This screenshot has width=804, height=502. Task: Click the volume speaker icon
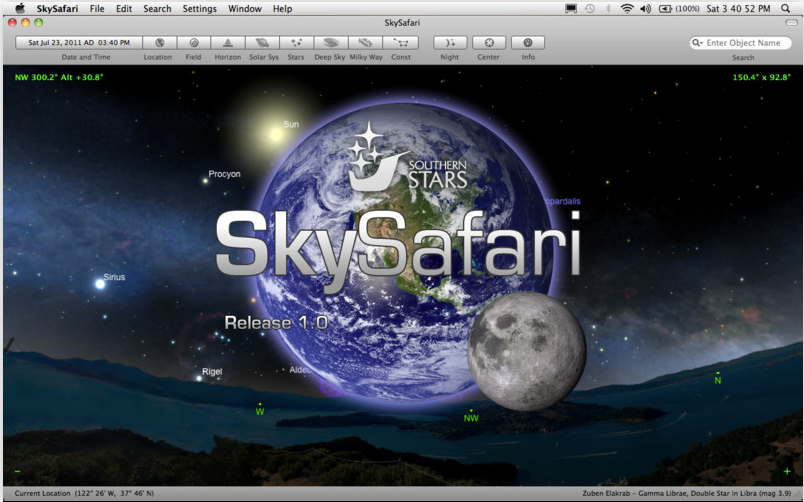point(646,9)
